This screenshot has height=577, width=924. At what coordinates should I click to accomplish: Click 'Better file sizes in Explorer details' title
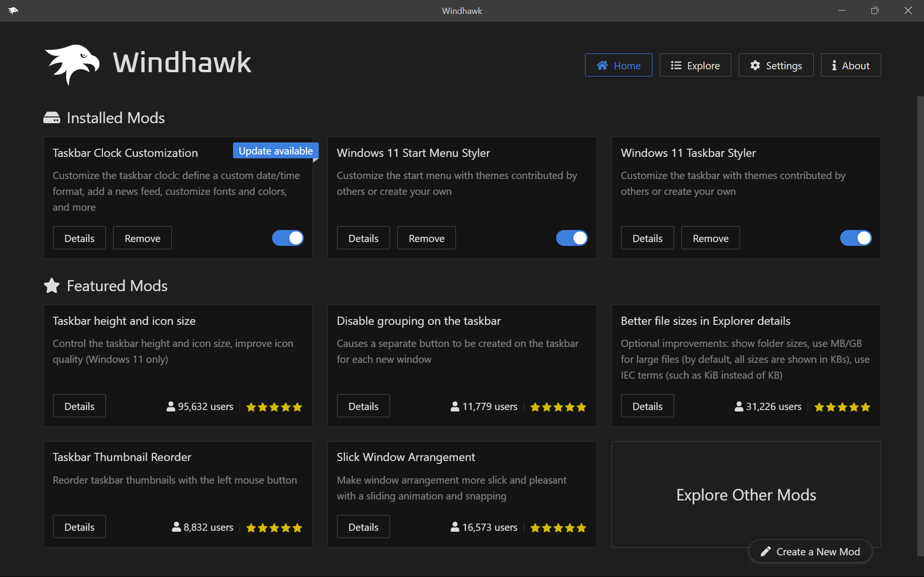tap(705, 321)
